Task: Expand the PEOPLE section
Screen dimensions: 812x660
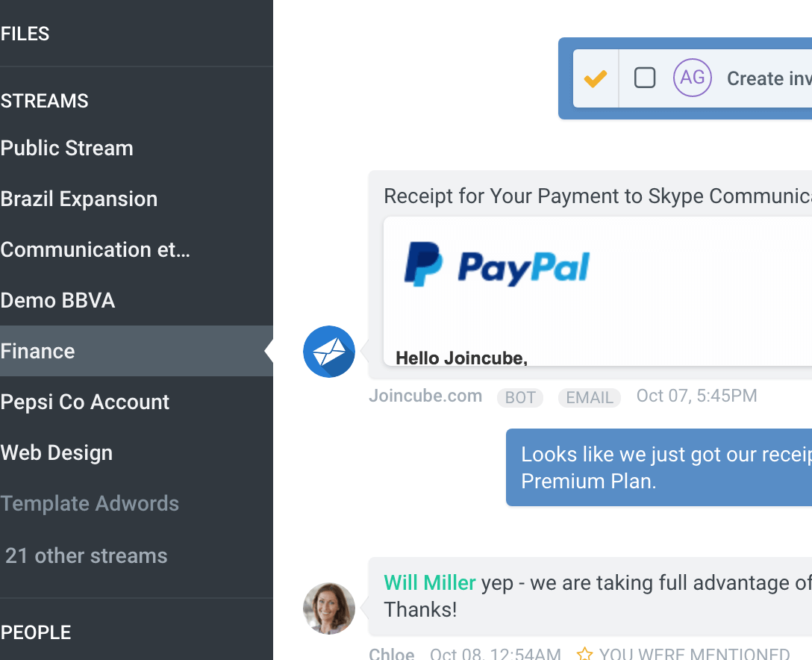Action: pyautogui.click(x=36, y=632)
